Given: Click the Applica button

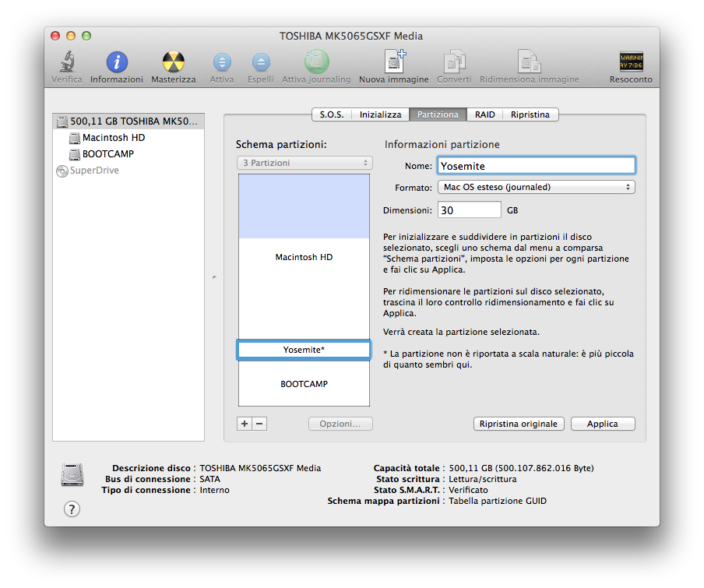Looking at the screenshot, I should 603,424.
